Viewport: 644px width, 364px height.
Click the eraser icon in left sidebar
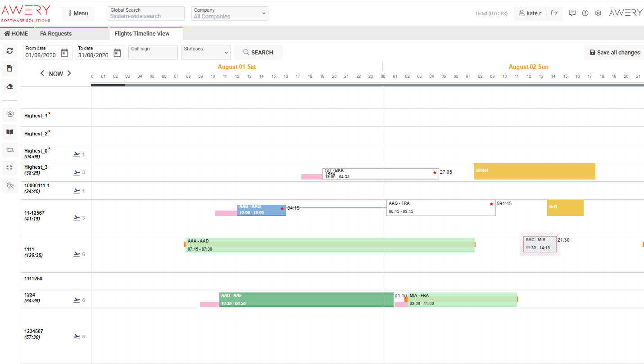pos(9,86)
